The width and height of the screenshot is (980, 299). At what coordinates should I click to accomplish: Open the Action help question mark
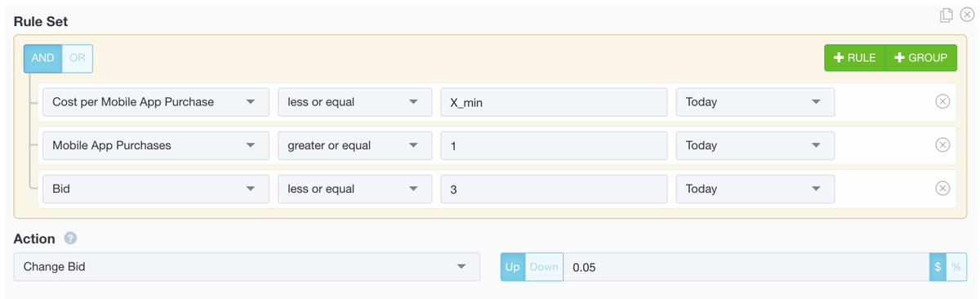70,239
